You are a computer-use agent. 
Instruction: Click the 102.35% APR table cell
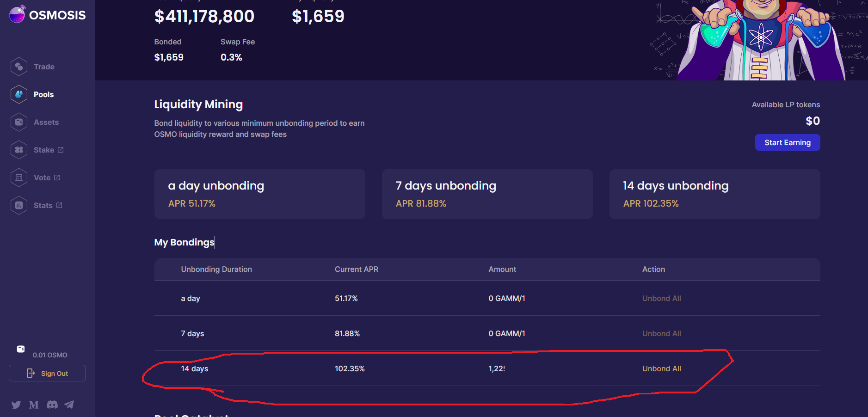(x=350, y=368)
